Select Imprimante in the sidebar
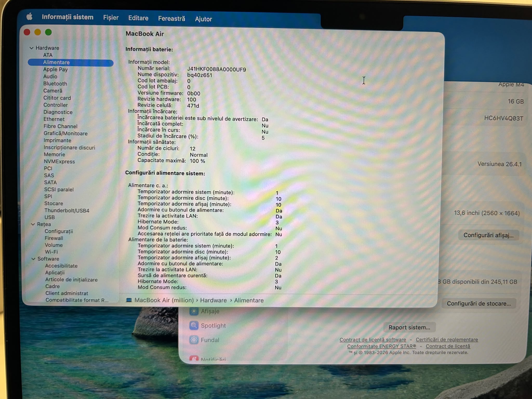Image resolution: width=532 pixels, height=399 pixels. (x=57, y=141)
